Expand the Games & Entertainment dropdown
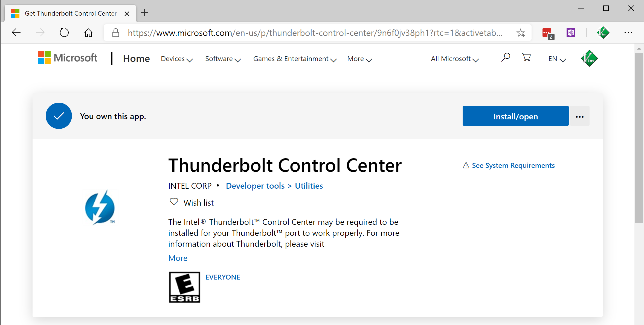This screenshot has height=325, width=644. (296, 59)
